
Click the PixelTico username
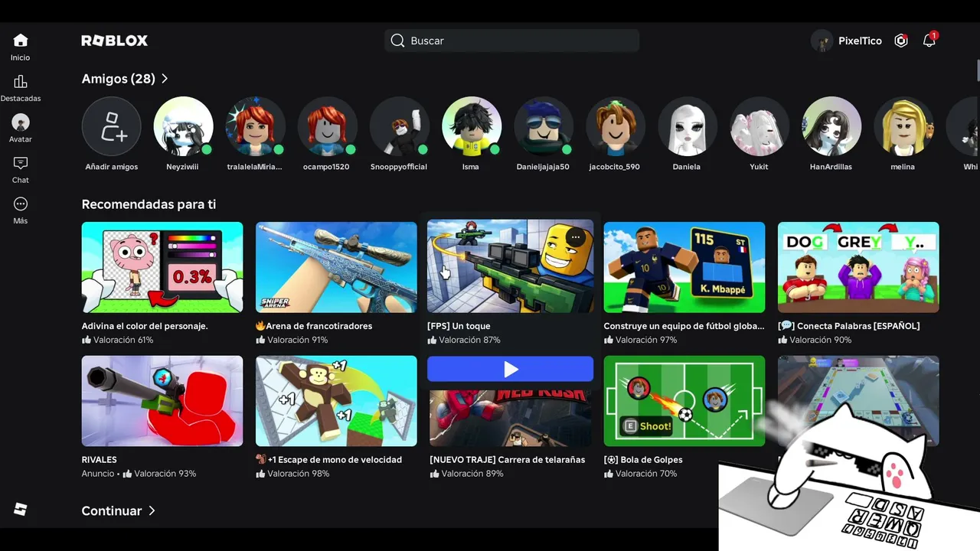(860, 41)
